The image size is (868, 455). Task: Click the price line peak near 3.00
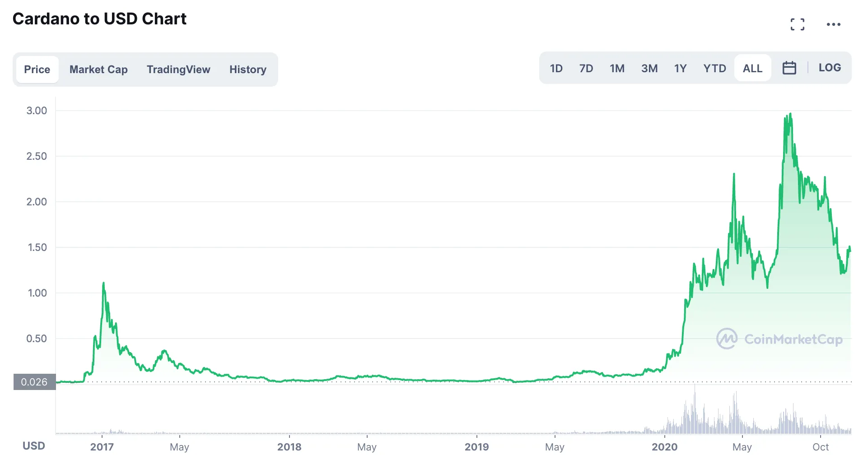pyautogui.click(x=790, y=114)
